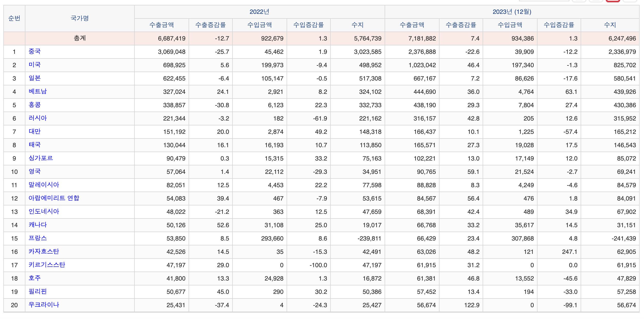Viewport: 644px width, 319px height.
Task: Open the 아랍에미리트 연합 country link
Action: coord(54,198)
